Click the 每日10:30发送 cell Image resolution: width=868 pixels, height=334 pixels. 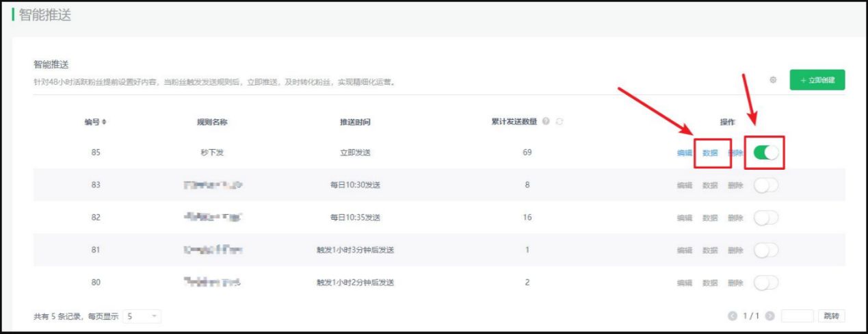355,185
